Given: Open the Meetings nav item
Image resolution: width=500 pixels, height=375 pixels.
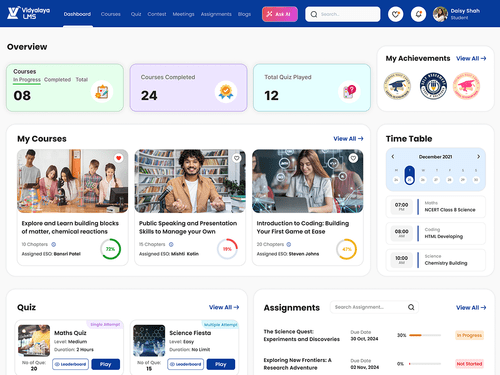Looking at the screenshot, I should pyautogui.click(x=183, y=14).
